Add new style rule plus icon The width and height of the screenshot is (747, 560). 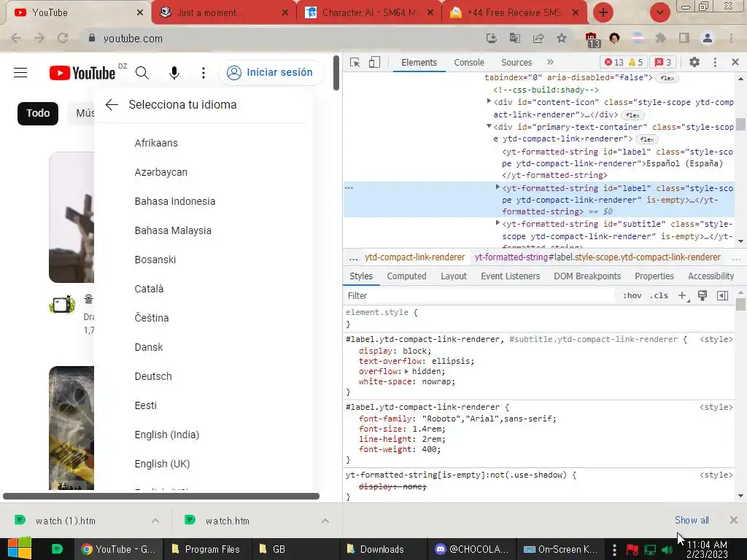[683, 296]
